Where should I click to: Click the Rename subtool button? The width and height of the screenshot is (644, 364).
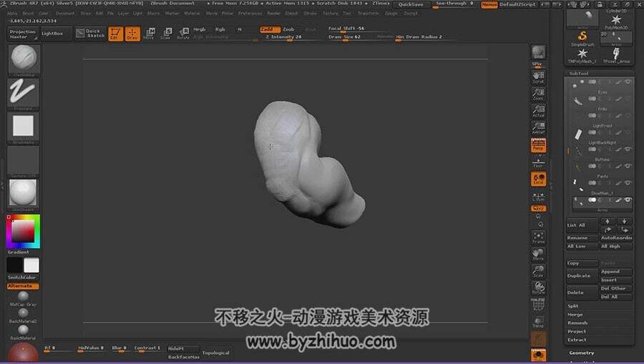(x=582, y=238)
